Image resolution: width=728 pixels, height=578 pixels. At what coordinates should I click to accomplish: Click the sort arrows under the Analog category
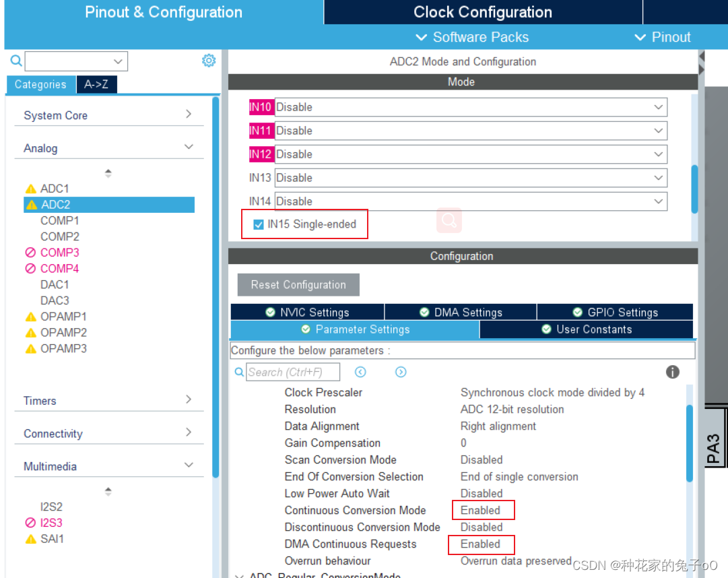(x=108, y=173)
